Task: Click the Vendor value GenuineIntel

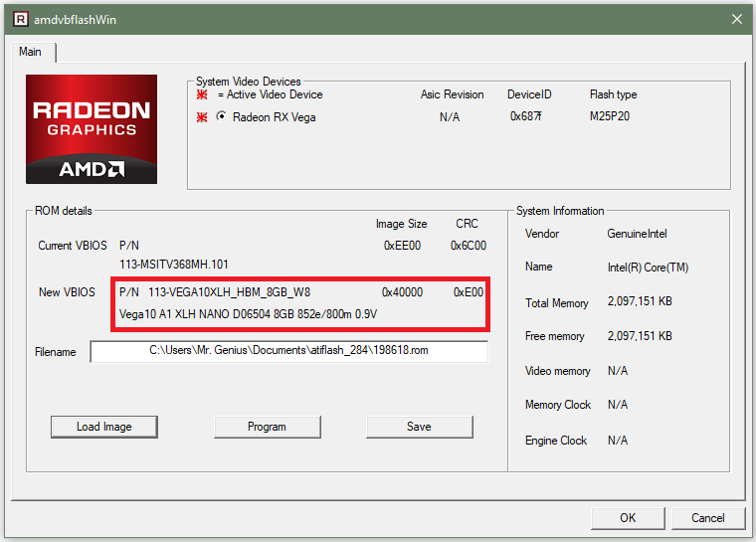Action: [x=637, y=234]
